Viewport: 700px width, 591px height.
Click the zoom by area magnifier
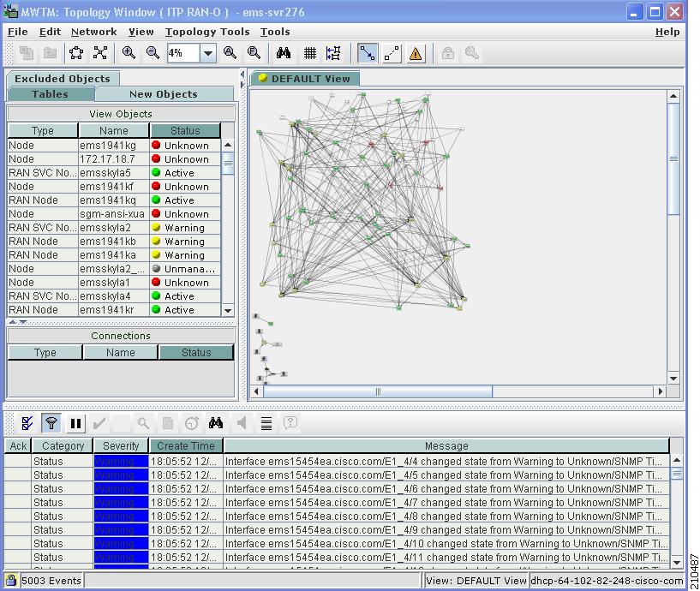click(230, 53)
